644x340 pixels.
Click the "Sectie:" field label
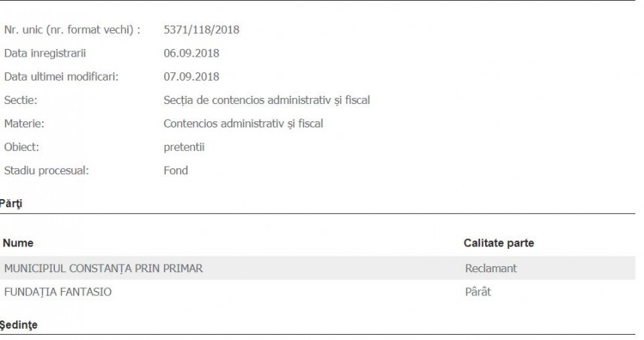tap(21, 100)
